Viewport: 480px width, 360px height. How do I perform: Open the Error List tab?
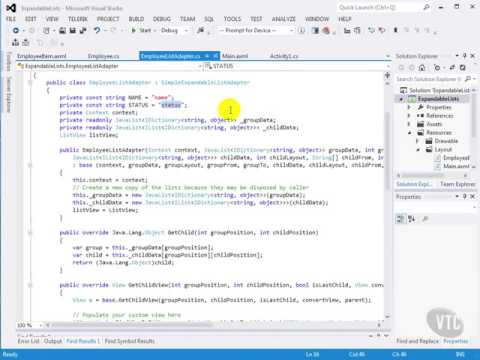29,341
